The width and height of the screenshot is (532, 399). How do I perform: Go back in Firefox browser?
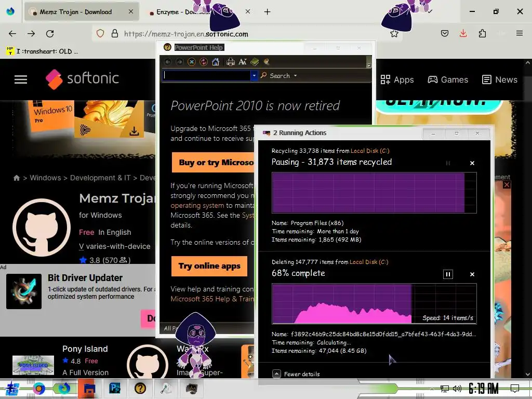[x=12, y=34]
